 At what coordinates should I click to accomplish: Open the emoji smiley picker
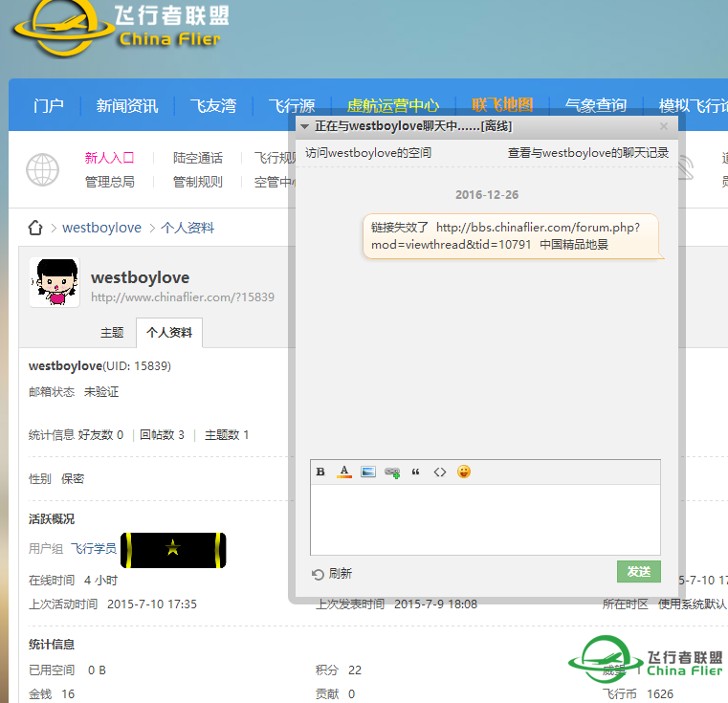click(x=464, y=472)
